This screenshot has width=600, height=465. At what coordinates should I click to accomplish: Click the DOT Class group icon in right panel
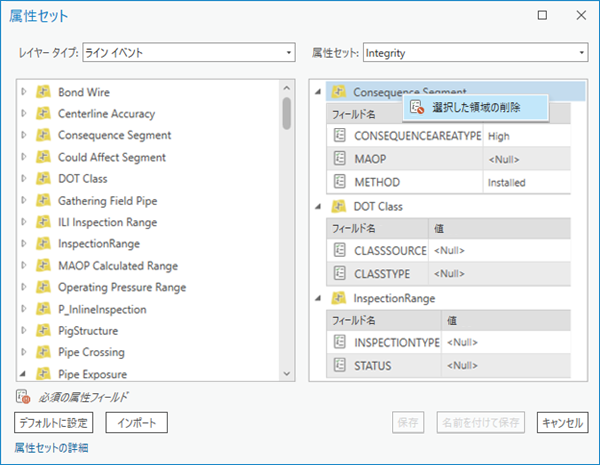tap(338, 206)
